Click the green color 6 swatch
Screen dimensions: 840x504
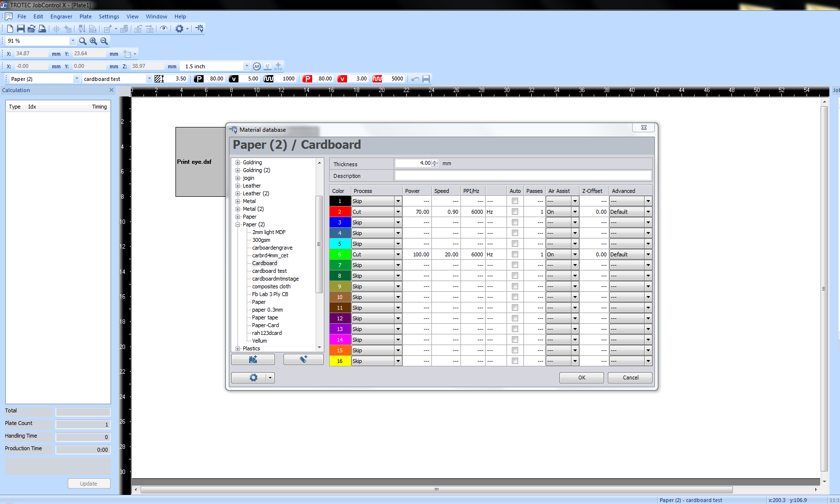pos(340,254)
